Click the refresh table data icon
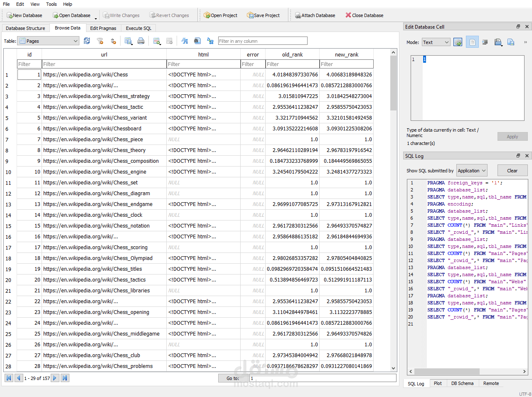The image size is (532, 397). click(87, 41)
